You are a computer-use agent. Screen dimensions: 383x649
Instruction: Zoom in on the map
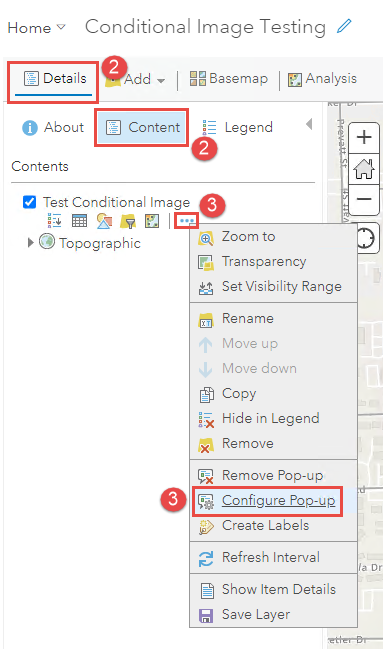(x=364, y=137)
